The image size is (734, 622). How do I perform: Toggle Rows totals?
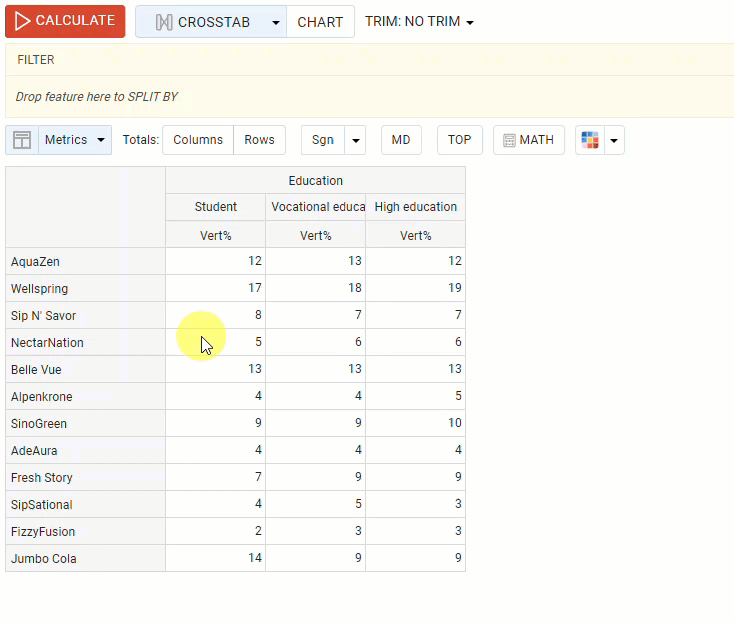click(259, 140)
